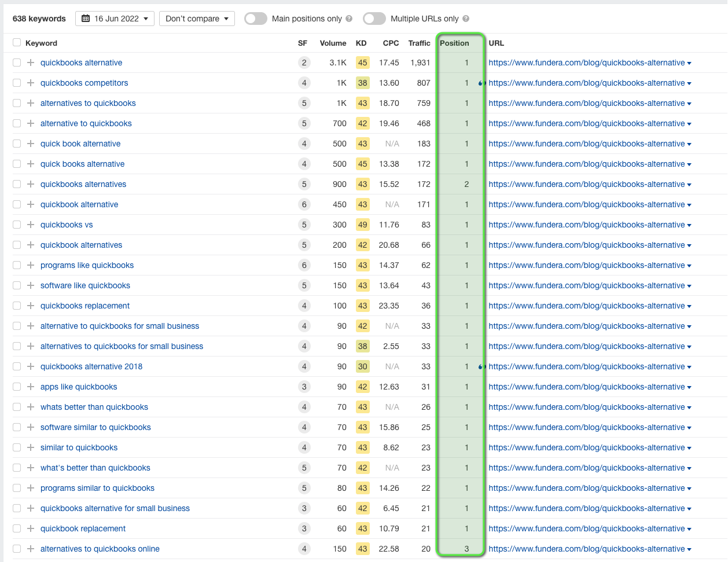The height and width of the screenshot is (562, 728).
Task: Open the URL caret in 'apps like quickbooks' row
Action: [x=689, y=387]
